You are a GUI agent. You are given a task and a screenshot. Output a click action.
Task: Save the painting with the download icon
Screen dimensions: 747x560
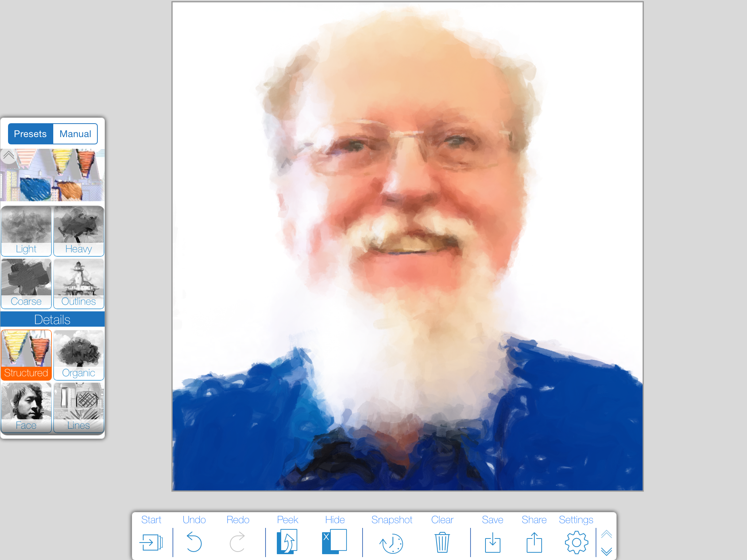[492, 542]
